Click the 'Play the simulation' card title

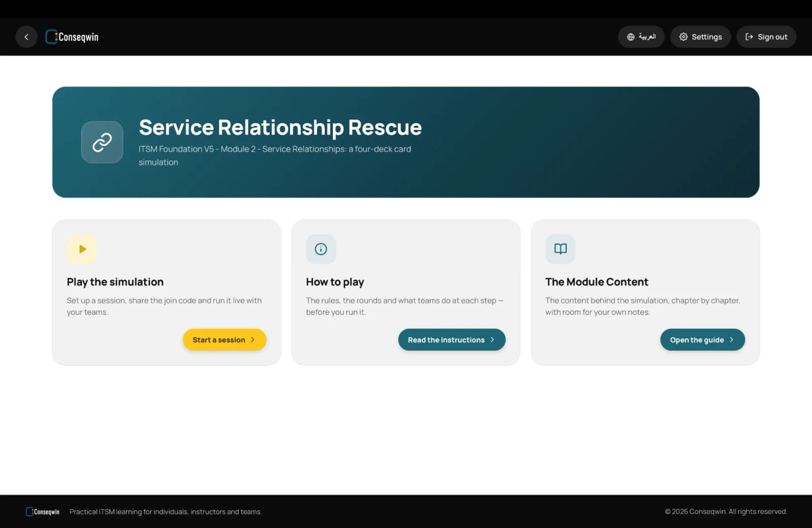[x=115, y=282]
